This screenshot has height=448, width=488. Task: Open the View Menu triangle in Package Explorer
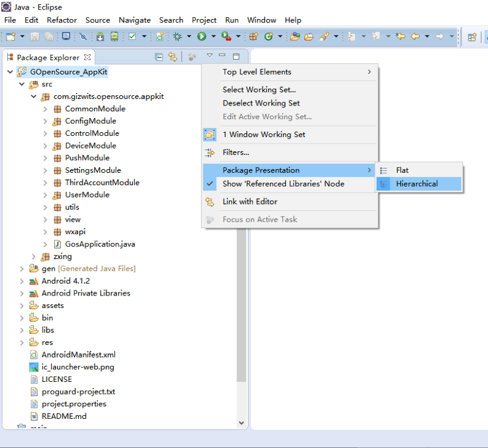pyautogui.click(x=209, y=55)
